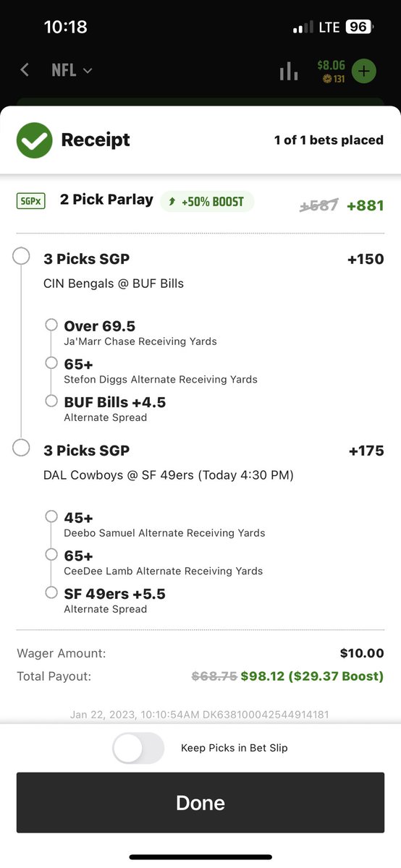Tap the SGPx badge icon
This screenshot has width=401, height=868.
point(31,200)
